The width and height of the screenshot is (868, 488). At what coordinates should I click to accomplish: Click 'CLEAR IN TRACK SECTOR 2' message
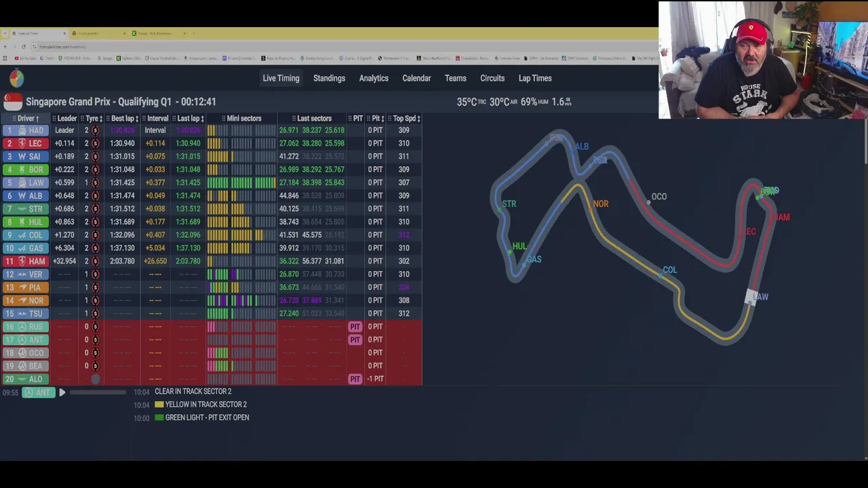[x=193, y=392]
